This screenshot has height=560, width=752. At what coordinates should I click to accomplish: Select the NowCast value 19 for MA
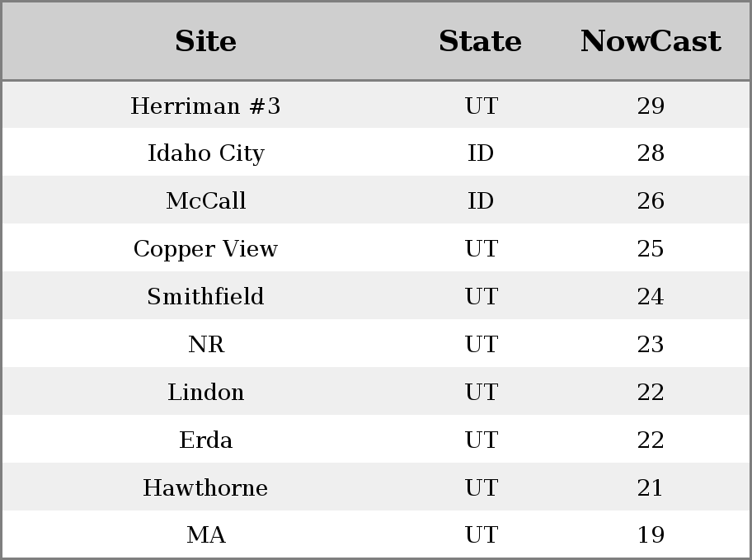point(651,534)
